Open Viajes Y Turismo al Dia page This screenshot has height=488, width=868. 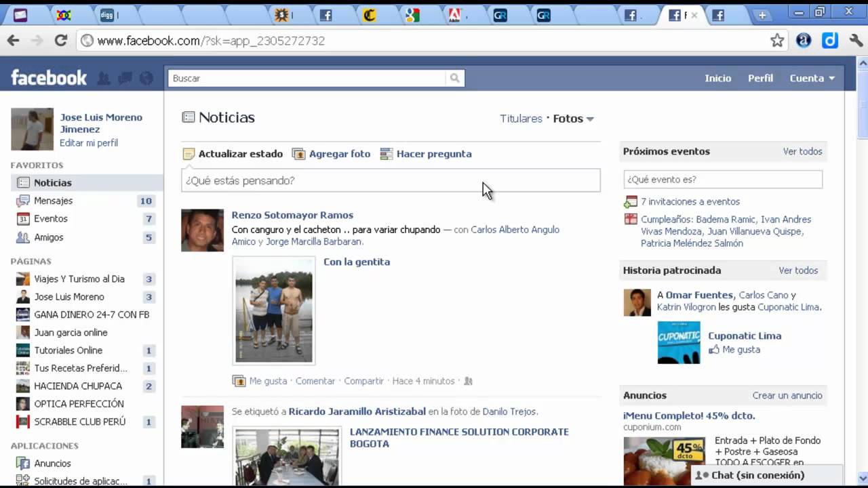(x=79, y=279)
